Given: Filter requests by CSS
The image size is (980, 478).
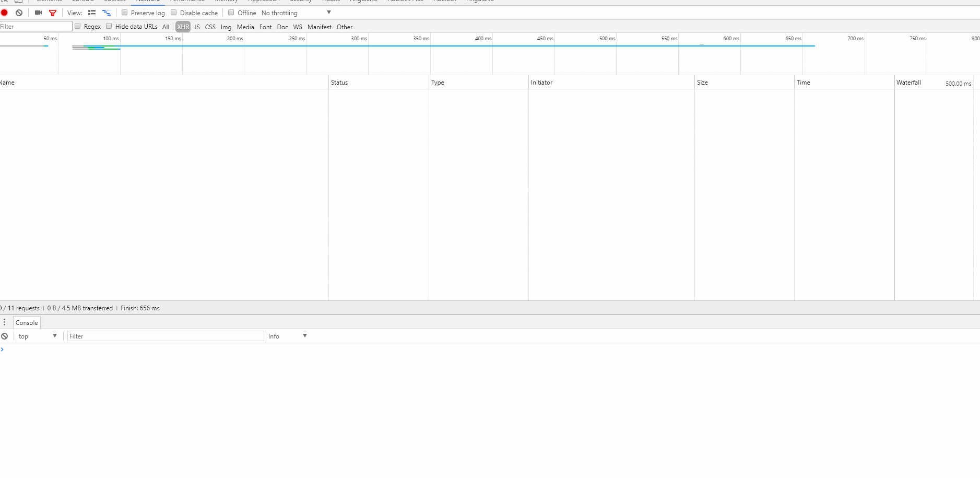Looking at the screenshot, I should pos(210,27).
